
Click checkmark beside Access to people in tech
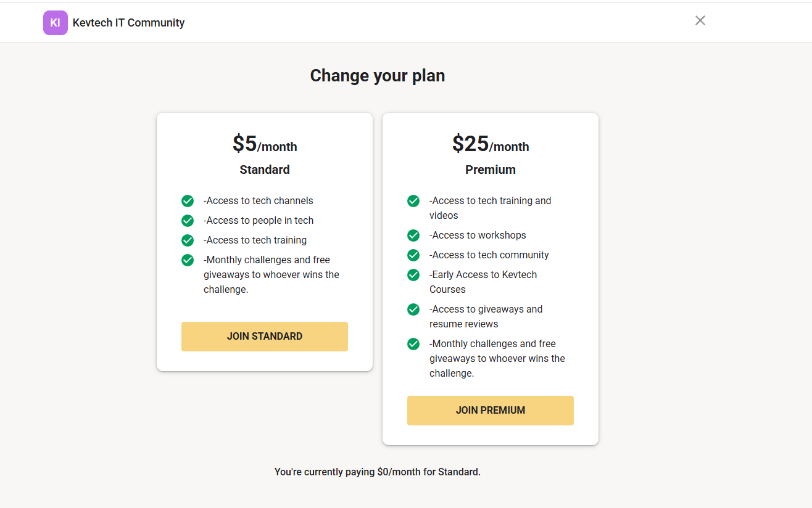point(188,221)
